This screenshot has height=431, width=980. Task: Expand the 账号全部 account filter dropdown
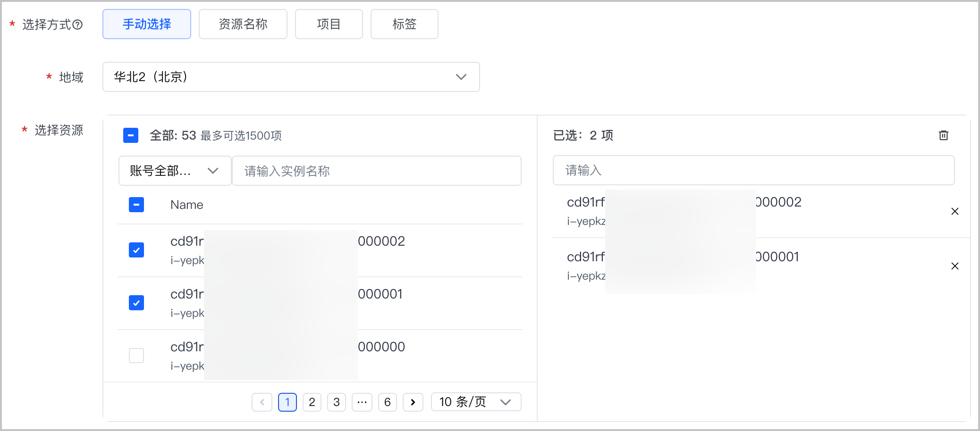point(175,171)
